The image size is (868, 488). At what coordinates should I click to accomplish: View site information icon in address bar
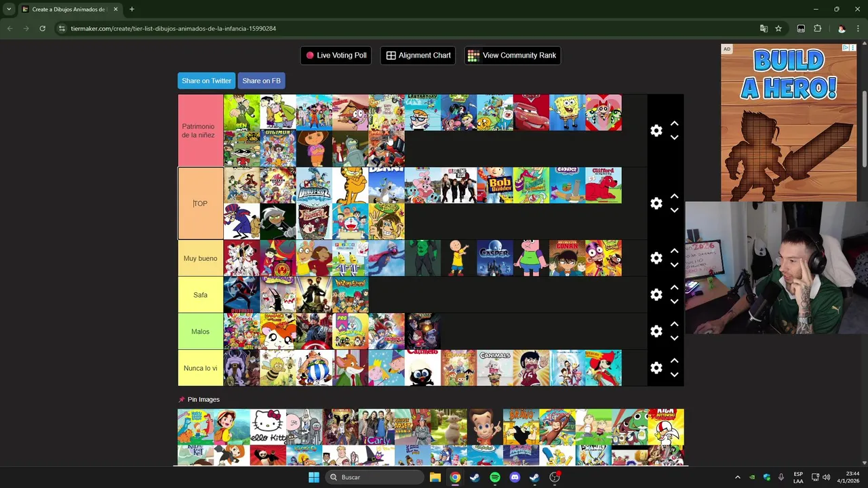coord(62,28)
